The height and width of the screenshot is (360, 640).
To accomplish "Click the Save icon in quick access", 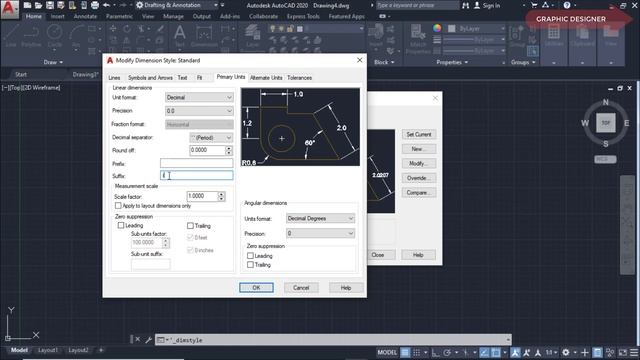I will (x=50, y=5).
